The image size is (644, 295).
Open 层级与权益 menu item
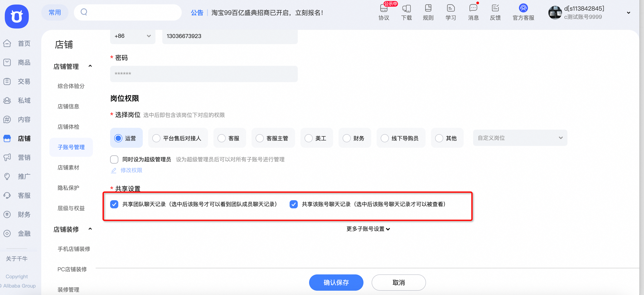tap(71, 208)
